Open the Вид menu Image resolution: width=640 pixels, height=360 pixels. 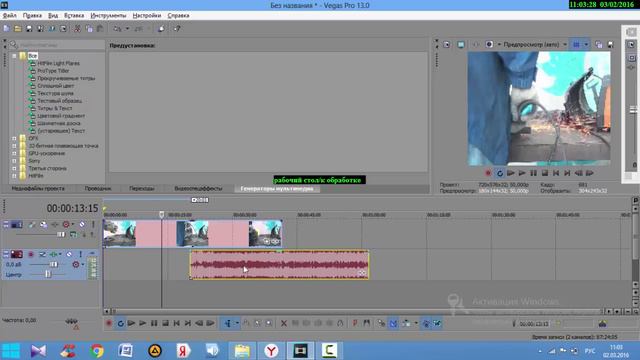pyautogui.click(x=53, y=16)
